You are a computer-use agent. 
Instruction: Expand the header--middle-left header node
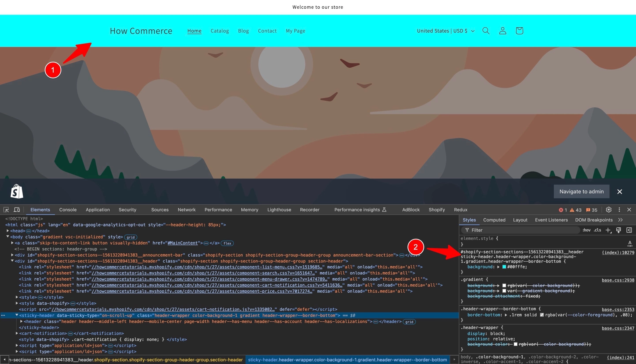(x=21, y=321)
